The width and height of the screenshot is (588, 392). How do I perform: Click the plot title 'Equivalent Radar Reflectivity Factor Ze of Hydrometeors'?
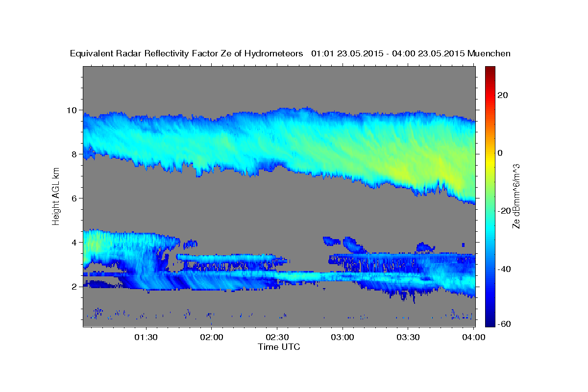(187, 54)
